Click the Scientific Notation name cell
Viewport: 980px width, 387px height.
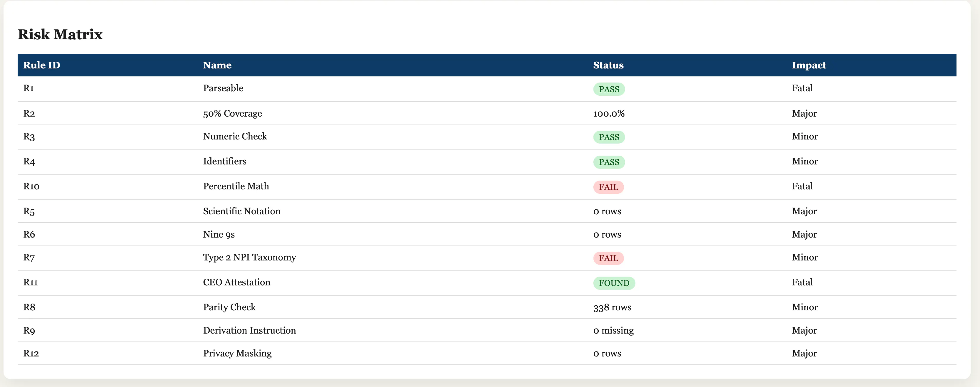(241, 211)
